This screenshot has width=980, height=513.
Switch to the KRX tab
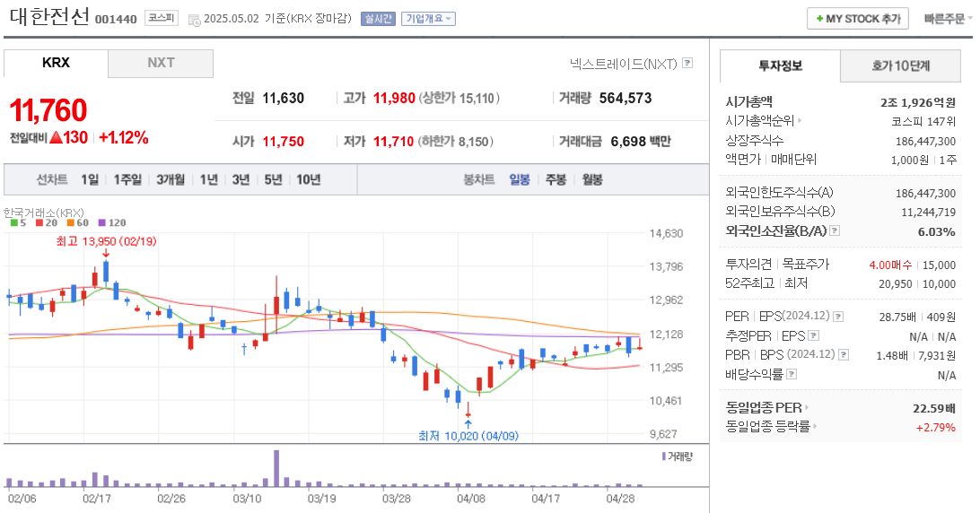pyautogui.click(x=56, y=63)
